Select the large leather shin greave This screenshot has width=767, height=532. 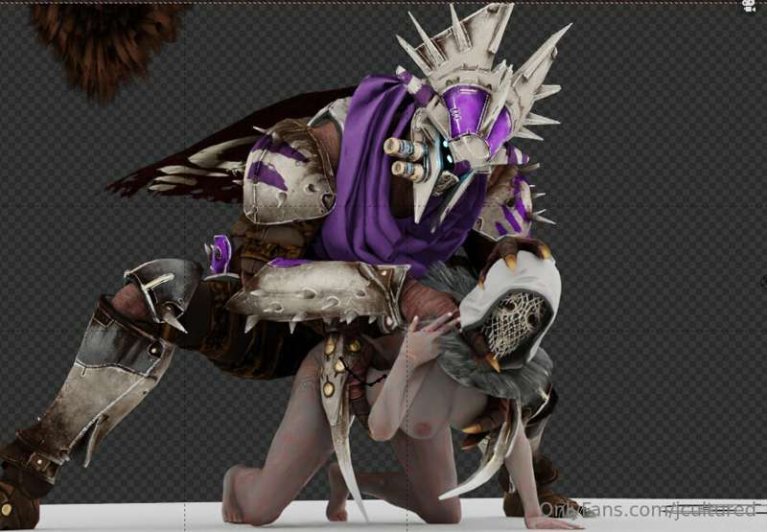tap(98, 386)
